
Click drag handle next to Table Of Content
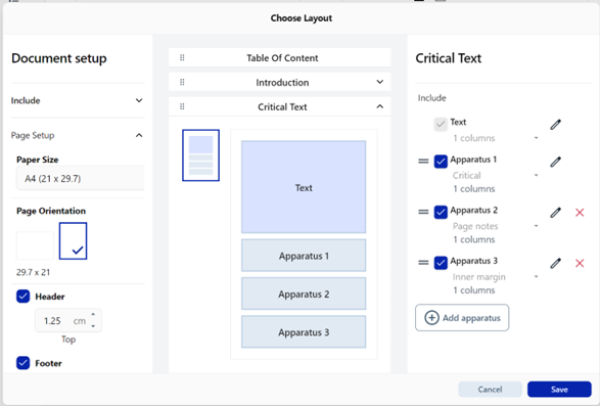click(182, 58)
